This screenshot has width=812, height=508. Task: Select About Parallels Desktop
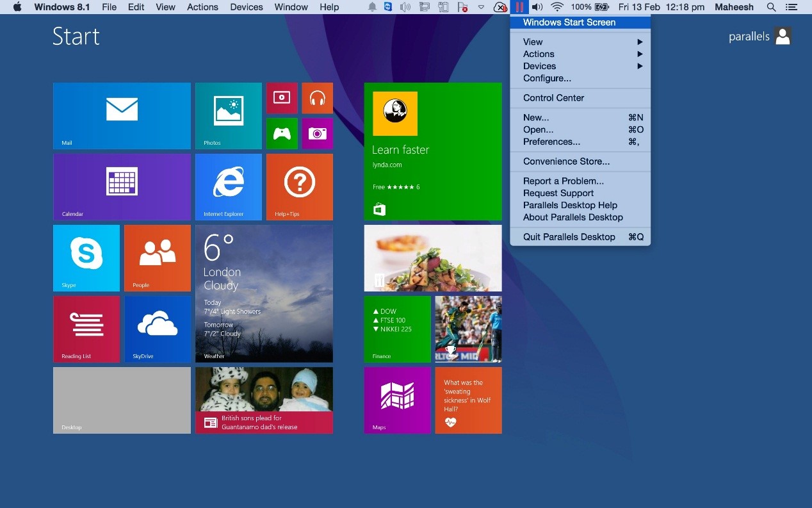click(x=580, y=217)
